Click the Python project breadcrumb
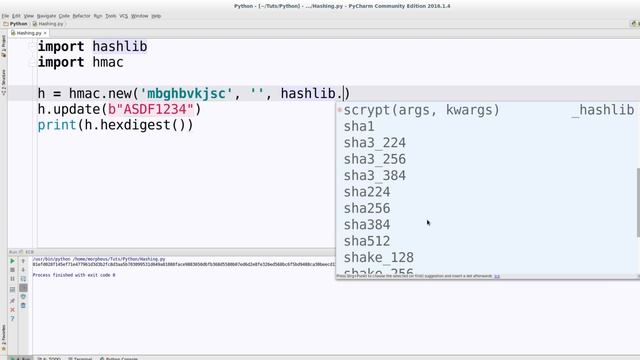Image resolution: width=640 pixels, height=360 pixels. coord(16,24)
